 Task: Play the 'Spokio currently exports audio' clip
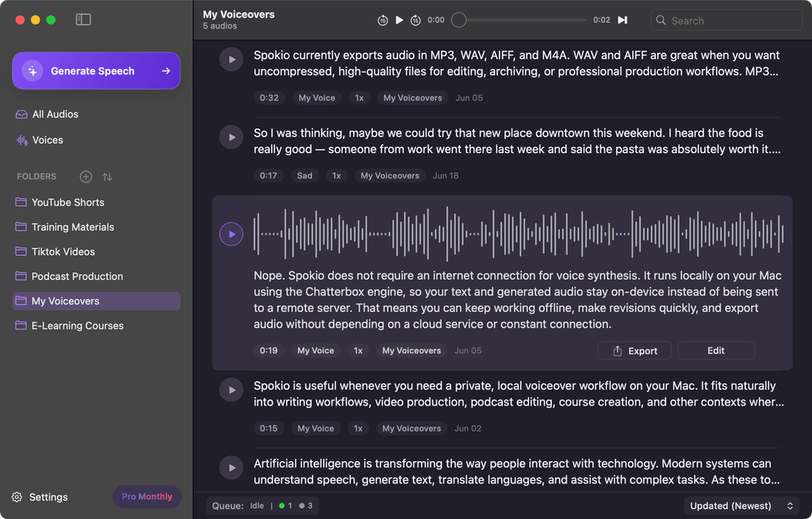point(232,59)
